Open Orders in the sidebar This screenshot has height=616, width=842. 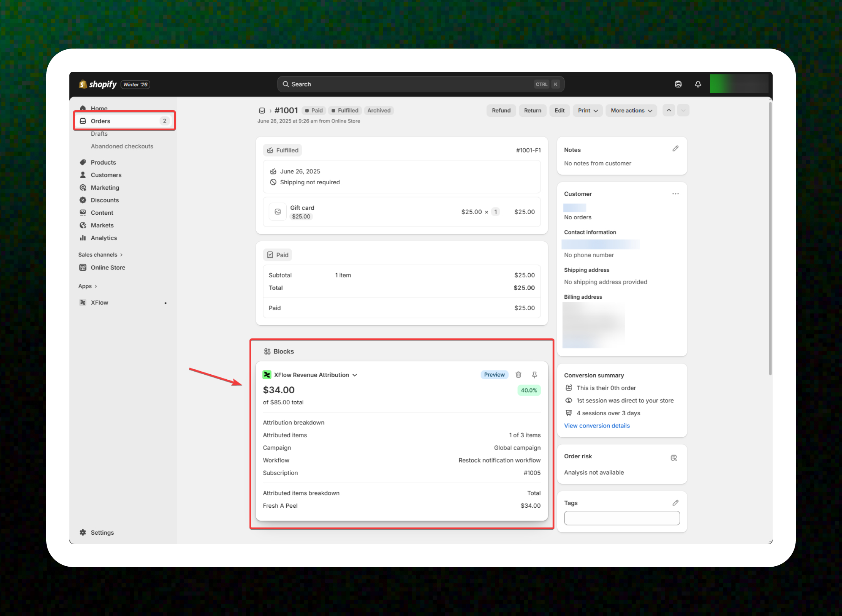pos(124,121)
